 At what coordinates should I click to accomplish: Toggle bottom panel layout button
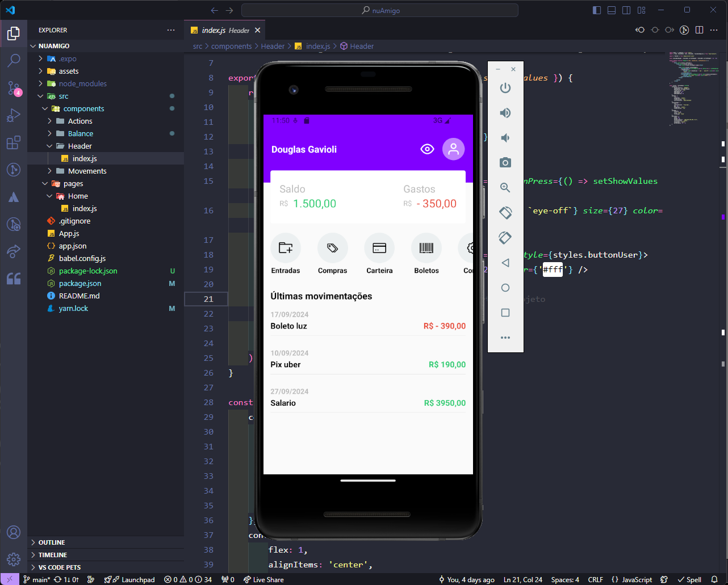coord(612,10)
